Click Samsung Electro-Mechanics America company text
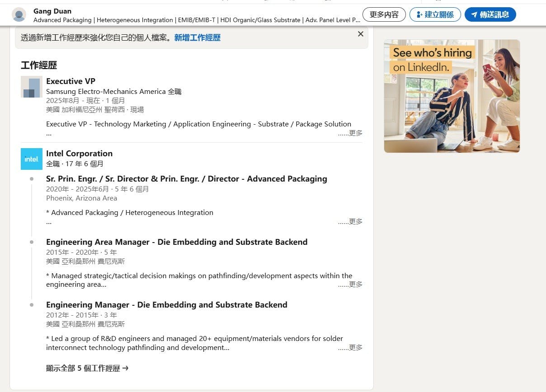 coord(106,92)
